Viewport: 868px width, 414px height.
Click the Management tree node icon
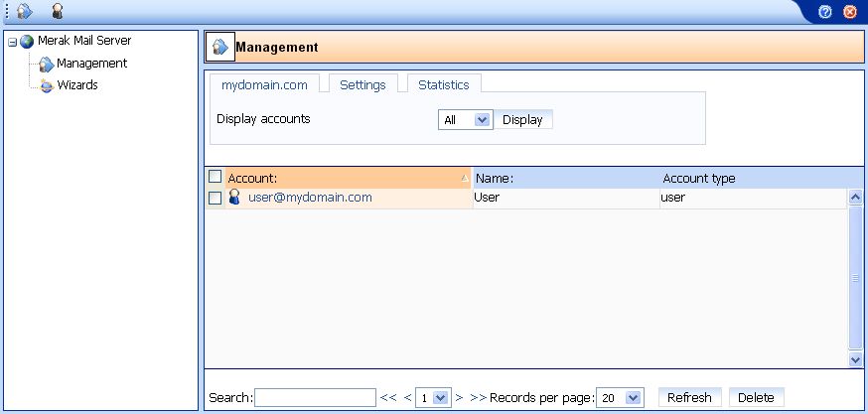[x=47, y=65]
